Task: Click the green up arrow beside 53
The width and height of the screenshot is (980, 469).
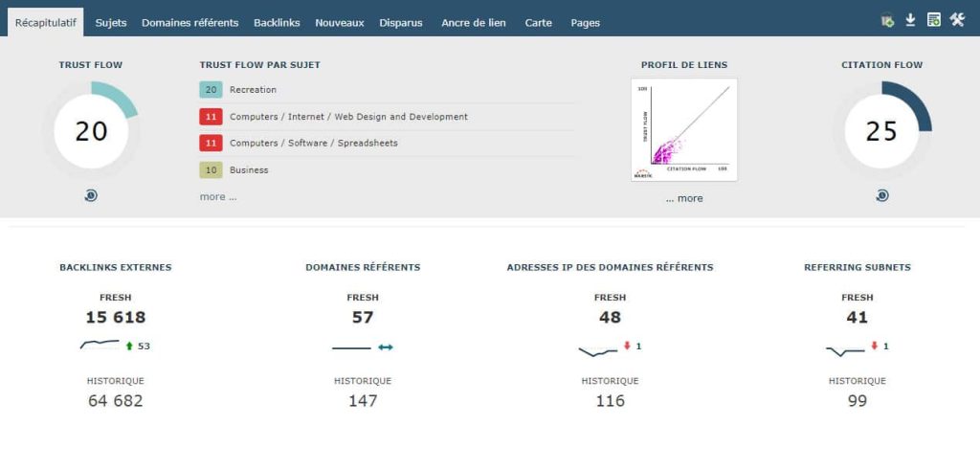Action: [x=129, y=346]
